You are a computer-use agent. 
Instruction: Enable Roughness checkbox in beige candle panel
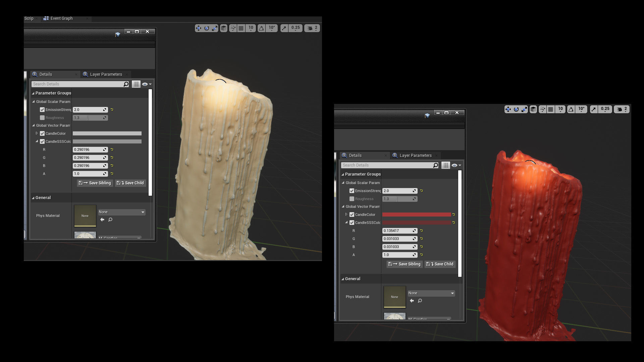(x=42, y=118)
